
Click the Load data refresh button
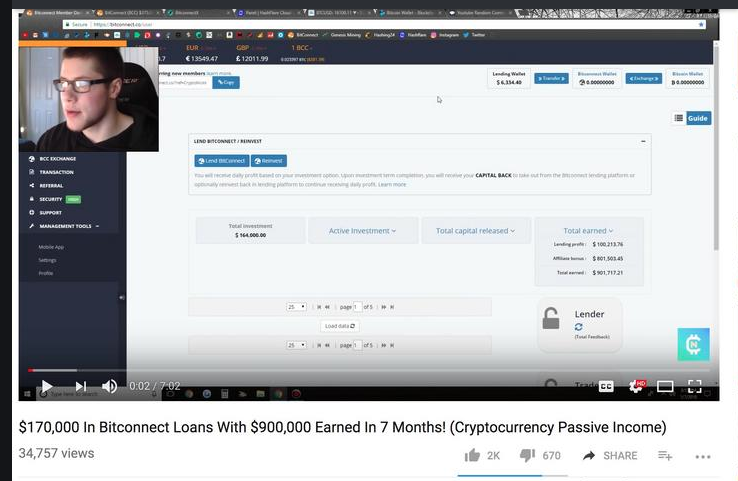[x=340, y=326]
